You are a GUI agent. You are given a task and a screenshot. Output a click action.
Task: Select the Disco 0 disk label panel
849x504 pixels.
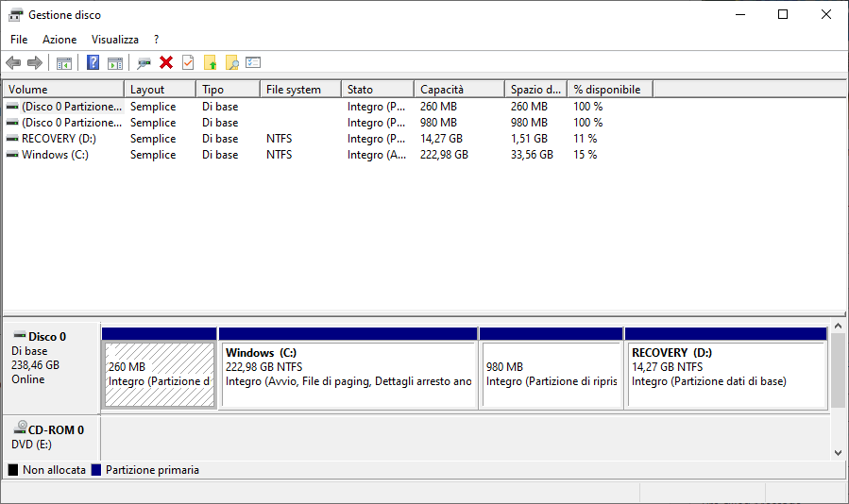tap(52, 368)
